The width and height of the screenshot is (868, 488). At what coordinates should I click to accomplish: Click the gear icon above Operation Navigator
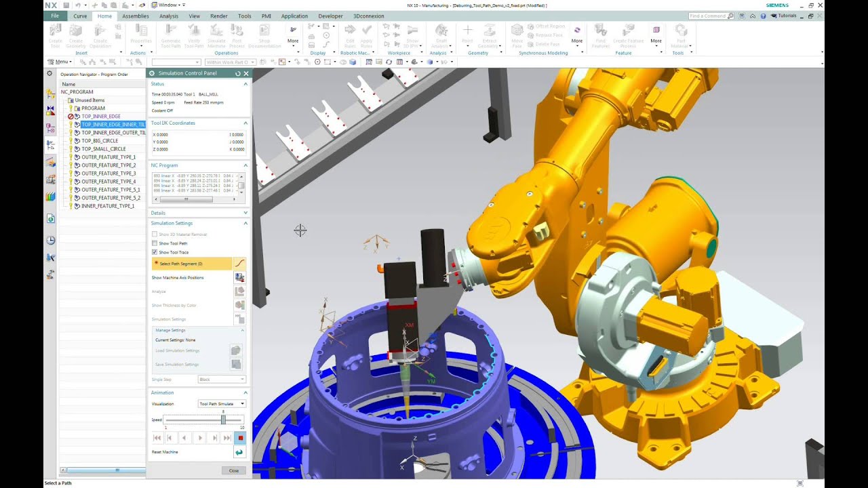click(x=50, y=73)
